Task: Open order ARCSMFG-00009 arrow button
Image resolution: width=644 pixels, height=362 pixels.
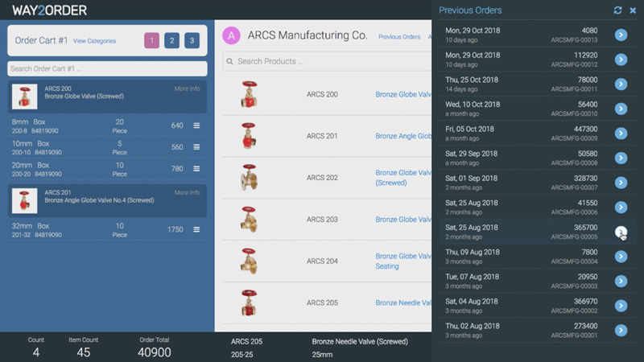Action: click(x=621, y=134)
